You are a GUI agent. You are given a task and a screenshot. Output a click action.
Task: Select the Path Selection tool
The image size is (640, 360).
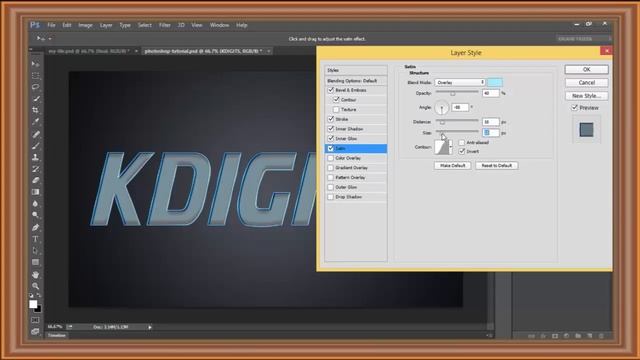click(x=36, y=250)
